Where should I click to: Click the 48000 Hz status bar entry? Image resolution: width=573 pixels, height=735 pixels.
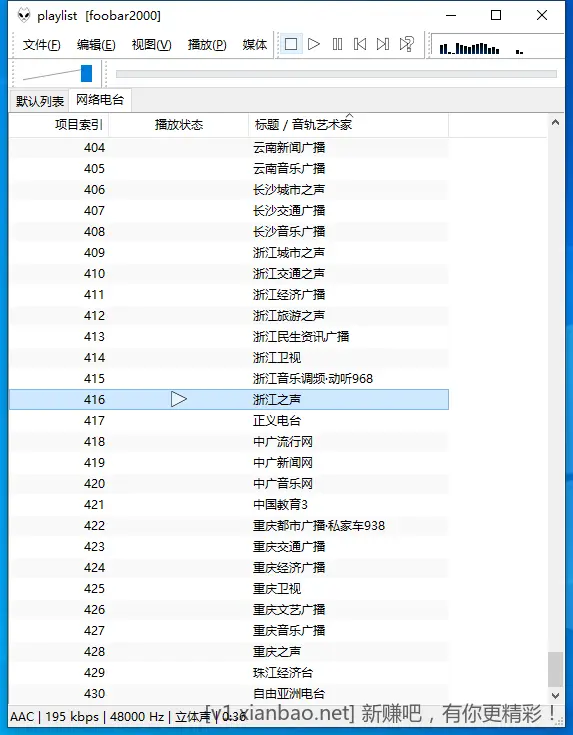(137, 717)
